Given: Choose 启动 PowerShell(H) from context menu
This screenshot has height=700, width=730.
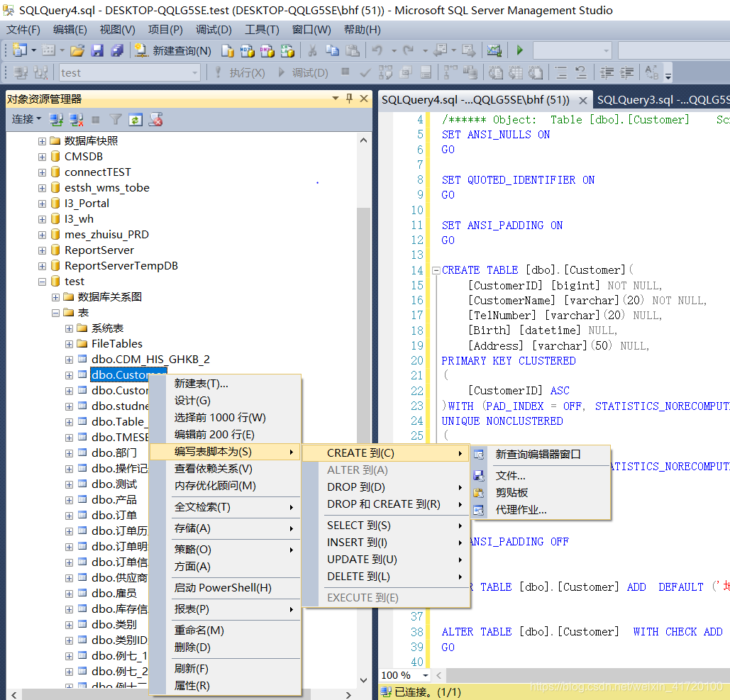Looking at the screenshot, I should click(x=225, y=589).
